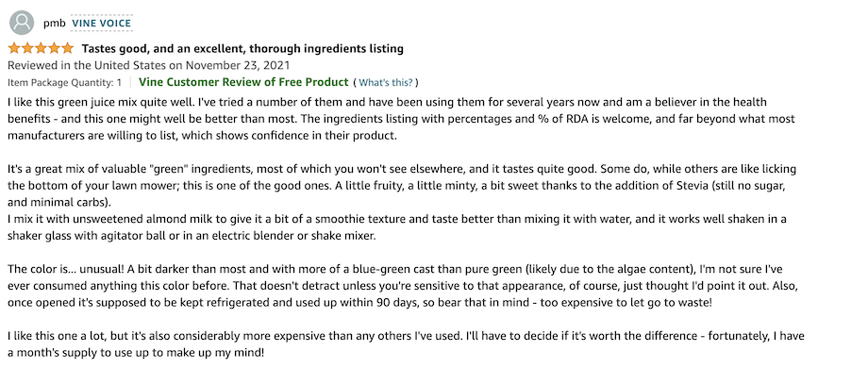The width and height of the screenshot is (868, 369).
Task: Open the 'What's this?' explanation link
Action: click(x=386, y=82)
